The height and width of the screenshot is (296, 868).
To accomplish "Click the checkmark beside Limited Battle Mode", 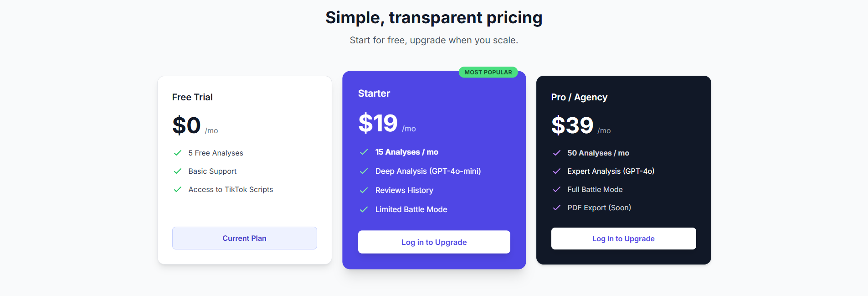I will (x=364, y=209).
